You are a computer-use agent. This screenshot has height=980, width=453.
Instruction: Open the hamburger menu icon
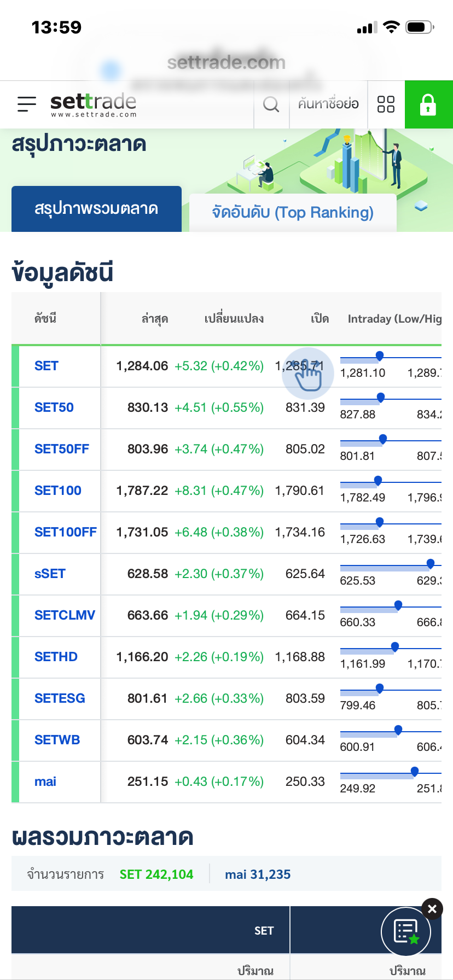[x=26, y=104]
